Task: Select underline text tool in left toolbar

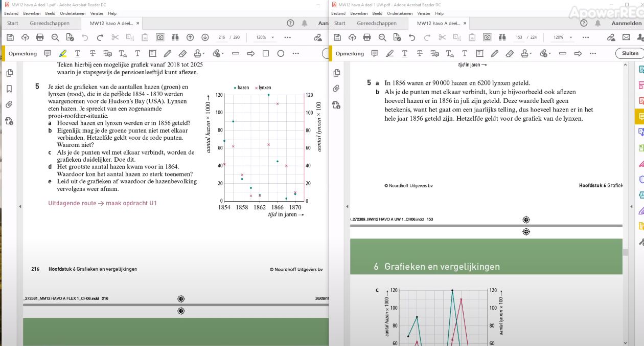Action: click(x=78, y=53)
